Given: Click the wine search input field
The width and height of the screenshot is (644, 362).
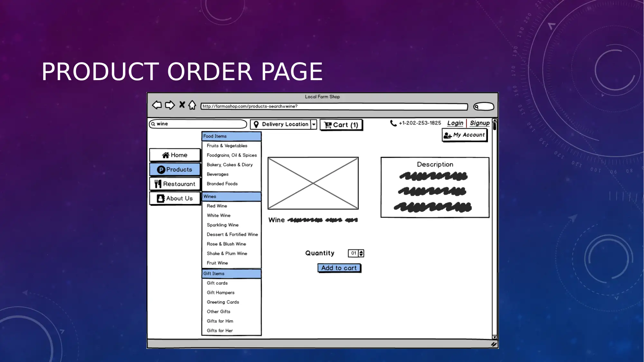Looking at the screenshot, I should click(198, 124).
